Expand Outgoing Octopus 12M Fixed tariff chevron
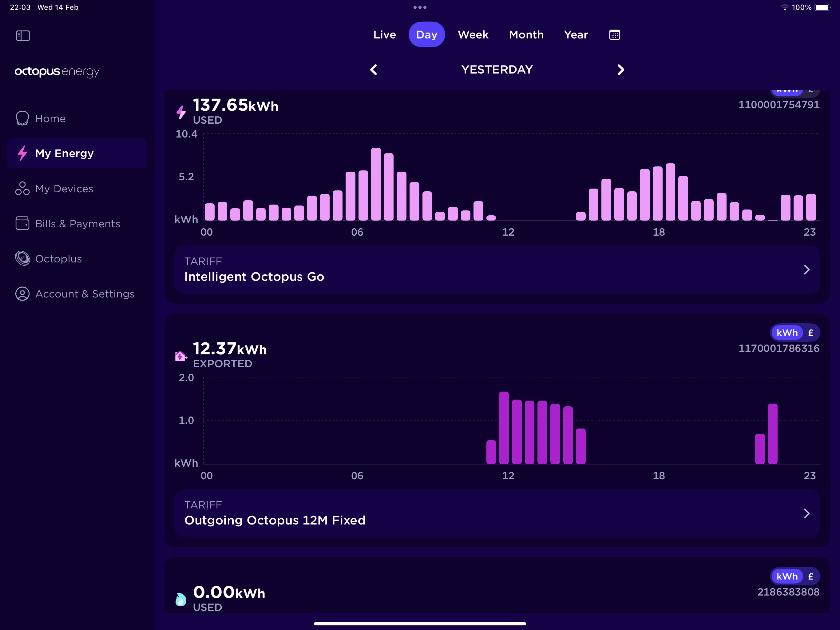Image resolution: width=840 pixels, height=630 pixels. (806, 513)
